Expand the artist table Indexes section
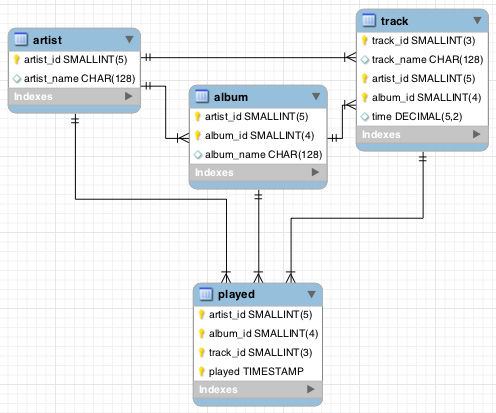This screenshot has height=413, width=496. point(129,96)
